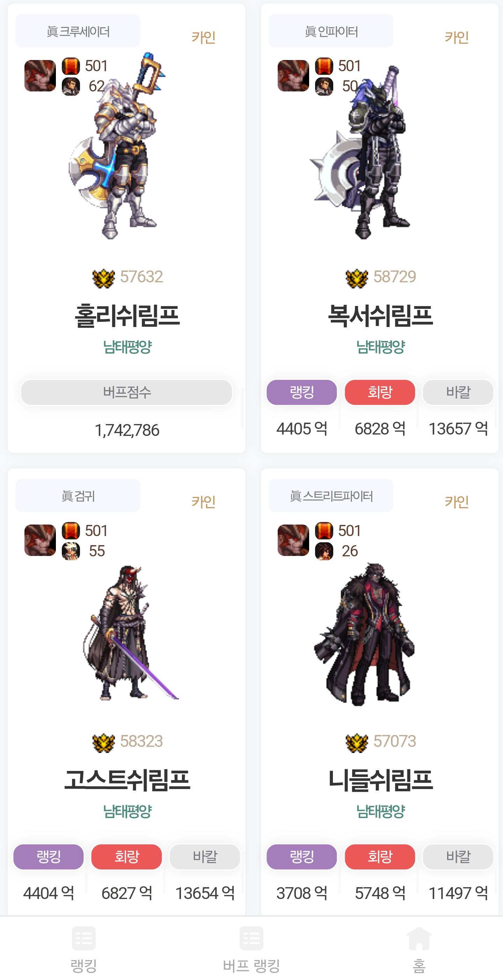503x980 pixels.
Task: Click the small character face icon beside 55
Action: pyautogui.click(x=71, y=550)
